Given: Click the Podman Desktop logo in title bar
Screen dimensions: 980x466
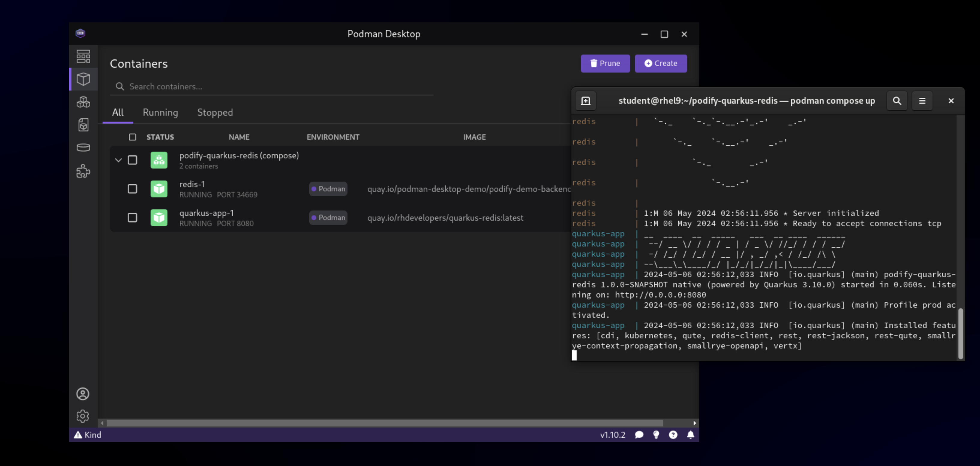Looking at the screenshot, I should [x=80, y=34].
